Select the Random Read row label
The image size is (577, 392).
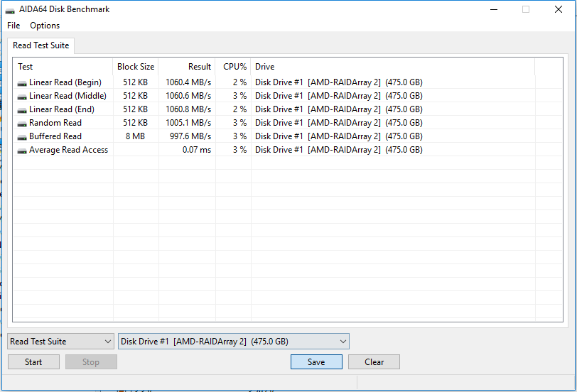55,123
